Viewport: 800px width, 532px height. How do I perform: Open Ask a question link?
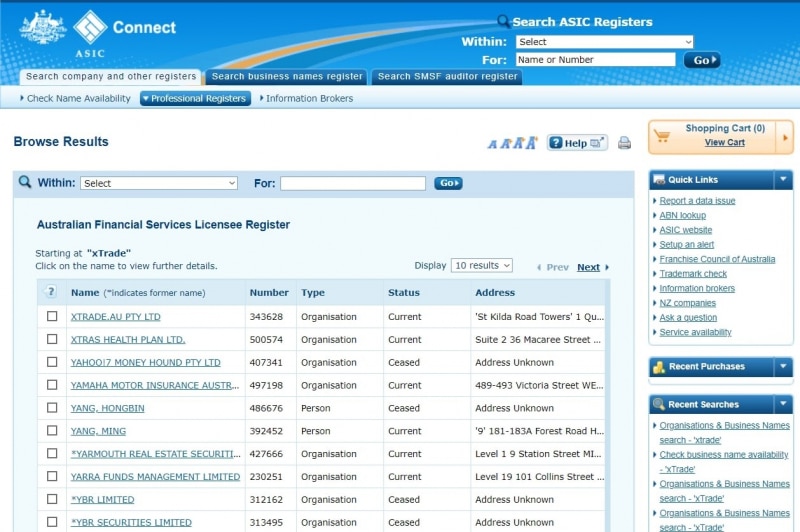coord(688,318)
